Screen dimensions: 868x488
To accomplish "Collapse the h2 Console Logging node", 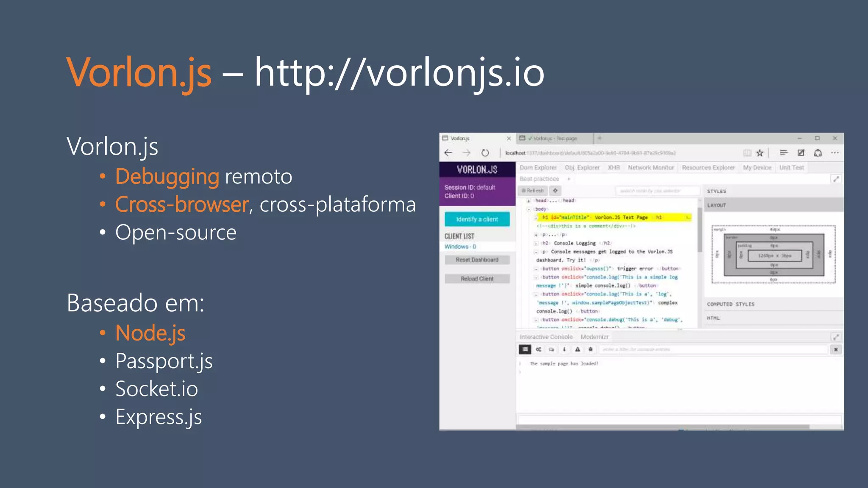I will click(x=536, y=243).
